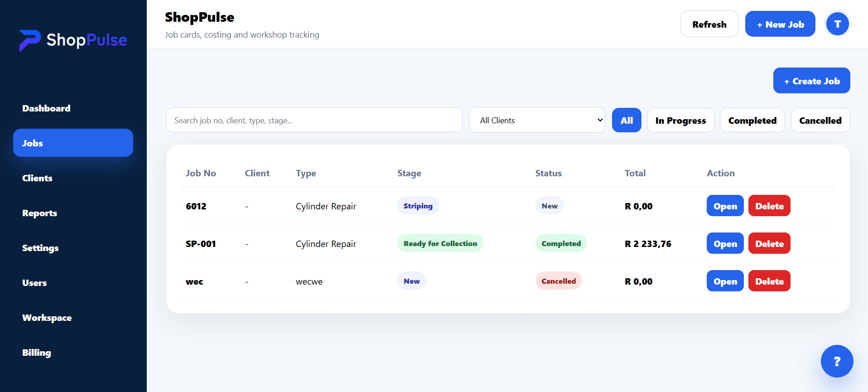Viewport: 868px width, 392px height.
Task: Click job number wec cell
Action: 194,282
